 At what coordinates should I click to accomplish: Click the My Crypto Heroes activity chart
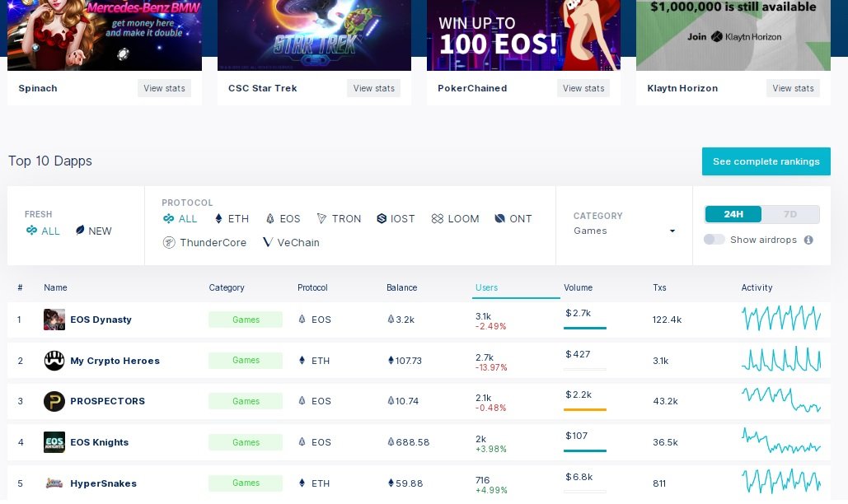(781, 359)
